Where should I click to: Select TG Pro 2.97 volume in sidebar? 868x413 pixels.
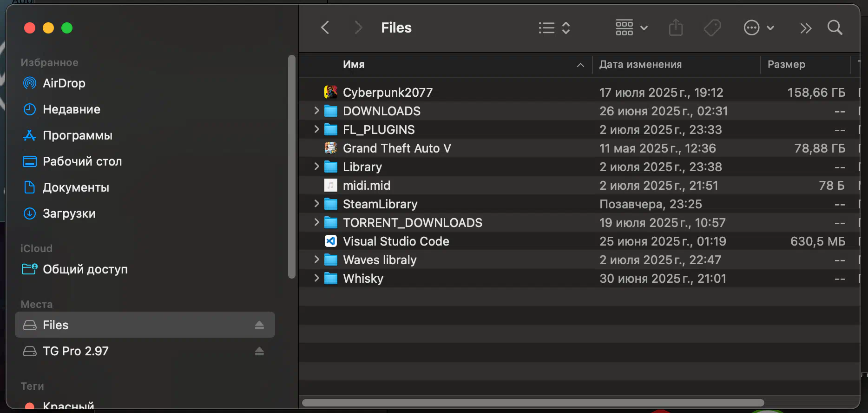[145, 351]
